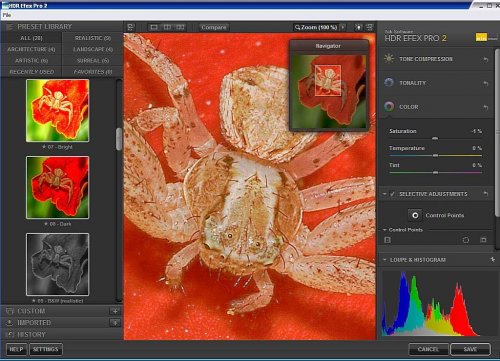Open Settings button
The width and height of the screenshot is (500, 361).
pos(46,349)
